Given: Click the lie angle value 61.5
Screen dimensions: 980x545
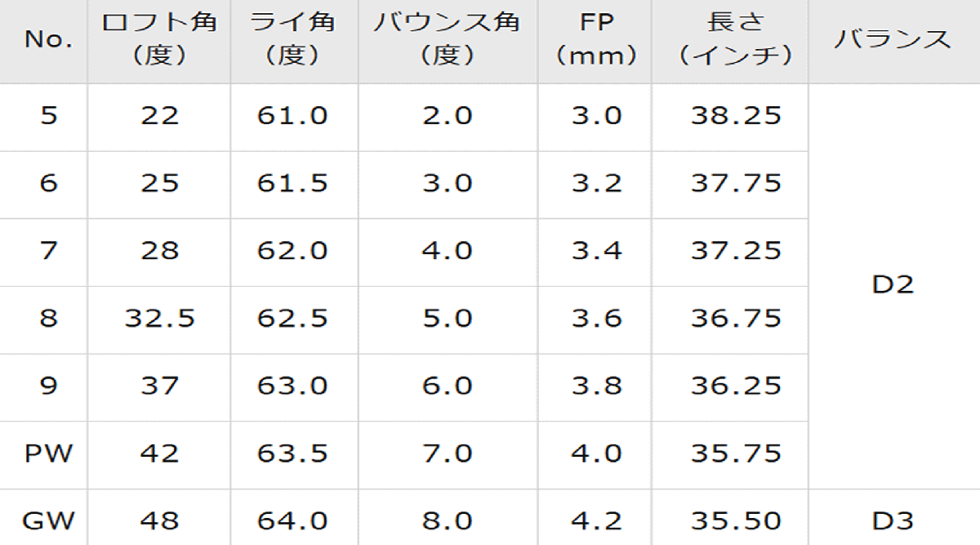Looking at the screenshot, I should (x=292, y=182).
